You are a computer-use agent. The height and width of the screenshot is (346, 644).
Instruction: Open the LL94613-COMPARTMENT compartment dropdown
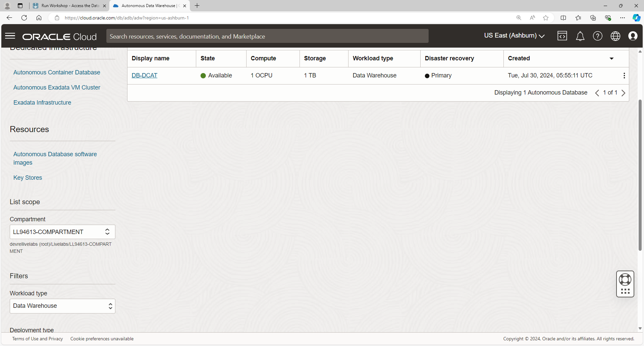62,232
